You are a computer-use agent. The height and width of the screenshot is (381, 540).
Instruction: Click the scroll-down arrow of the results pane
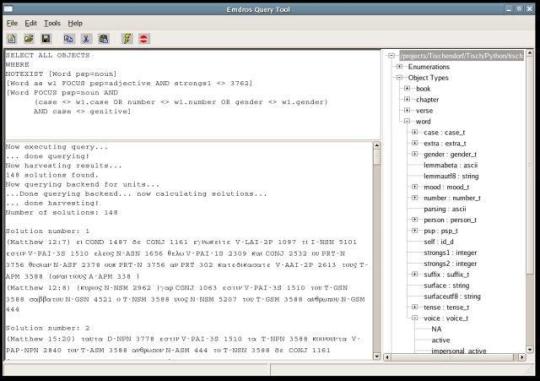click(x=377, y=356)
